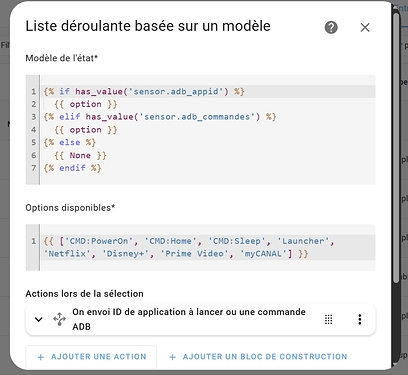Click Ajouter un bloc de construction
This screenshot has width=408, height=375.
click(x=258, y=357)
